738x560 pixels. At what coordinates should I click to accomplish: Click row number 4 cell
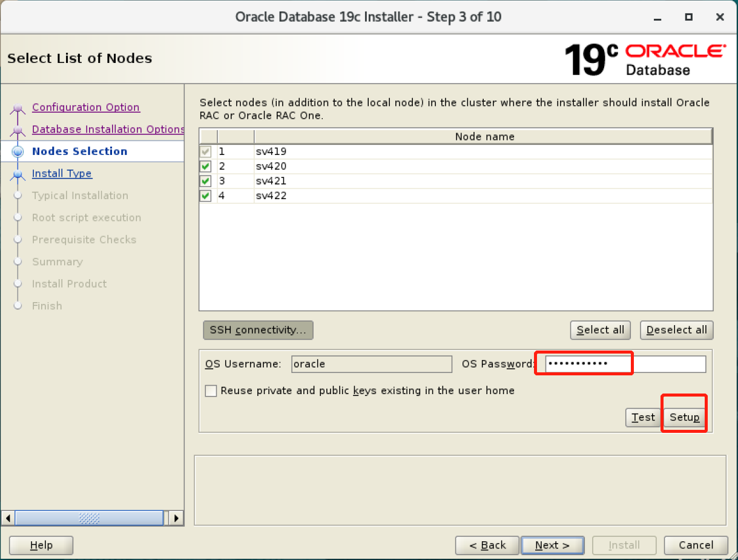click(x=236, y=196)
